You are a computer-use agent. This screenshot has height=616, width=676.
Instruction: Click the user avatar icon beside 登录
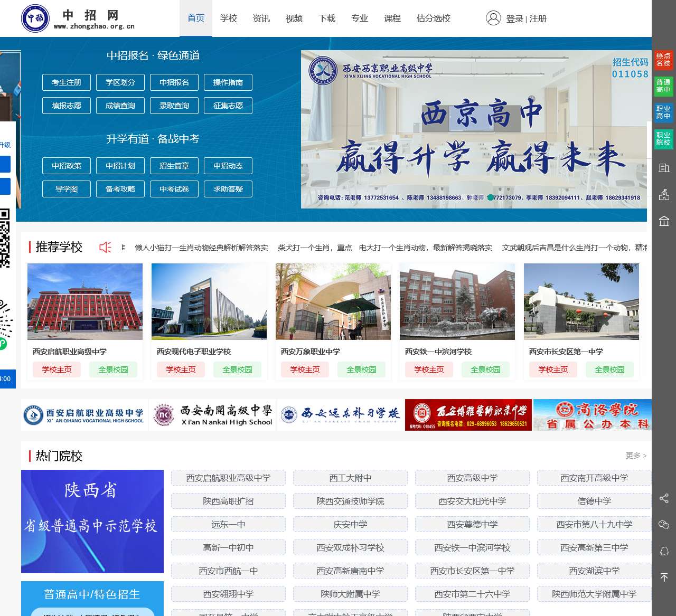493,18
